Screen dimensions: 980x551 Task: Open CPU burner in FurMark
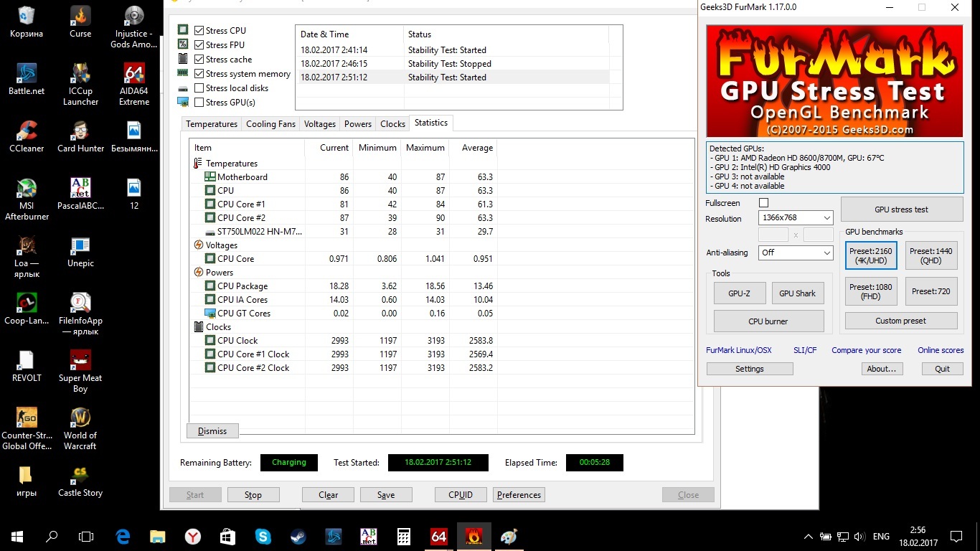[768, 321]
